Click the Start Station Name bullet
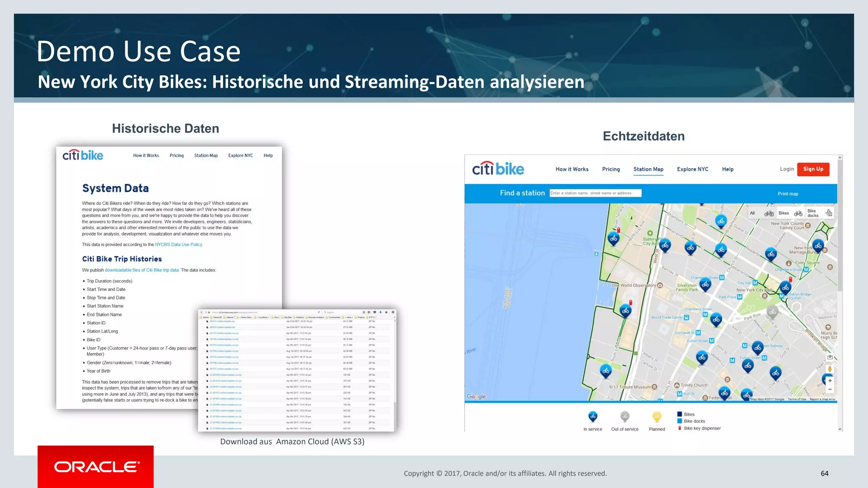The width and height of the screenshot is (868, 488). (105, 306)
